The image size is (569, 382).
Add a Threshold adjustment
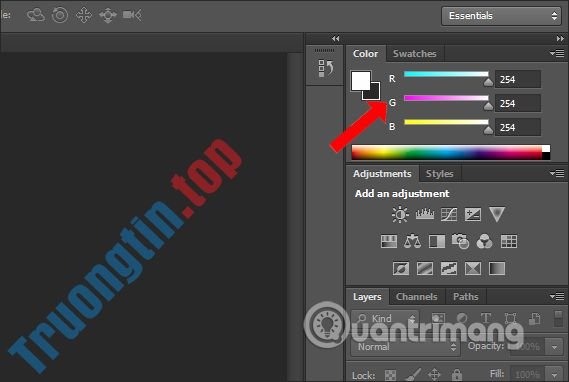(449, 269)
